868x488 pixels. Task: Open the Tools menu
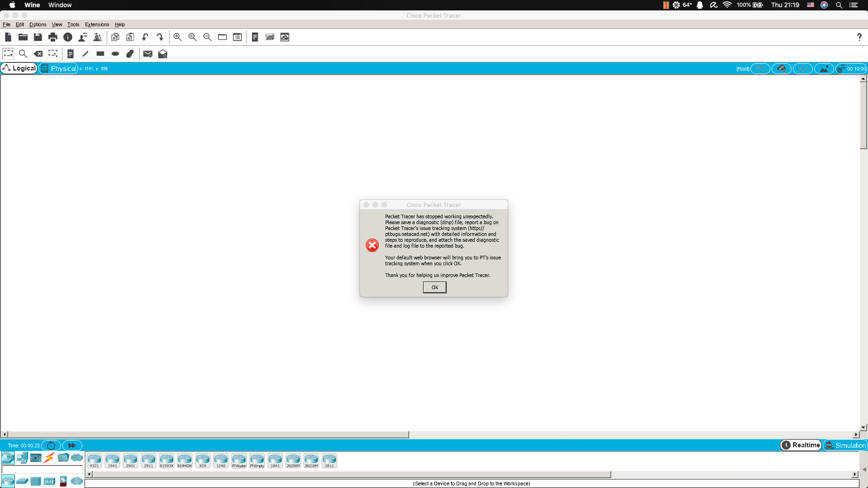(73, 24)
